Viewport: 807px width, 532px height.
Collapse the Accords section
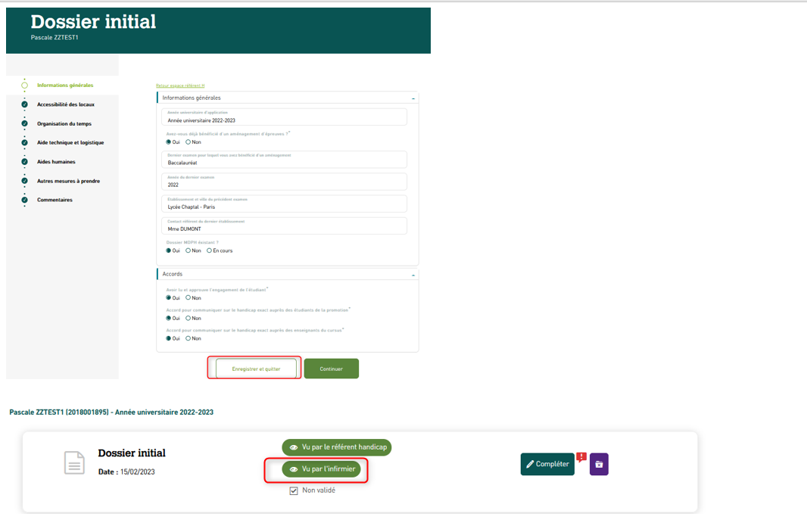coord(413,275)
